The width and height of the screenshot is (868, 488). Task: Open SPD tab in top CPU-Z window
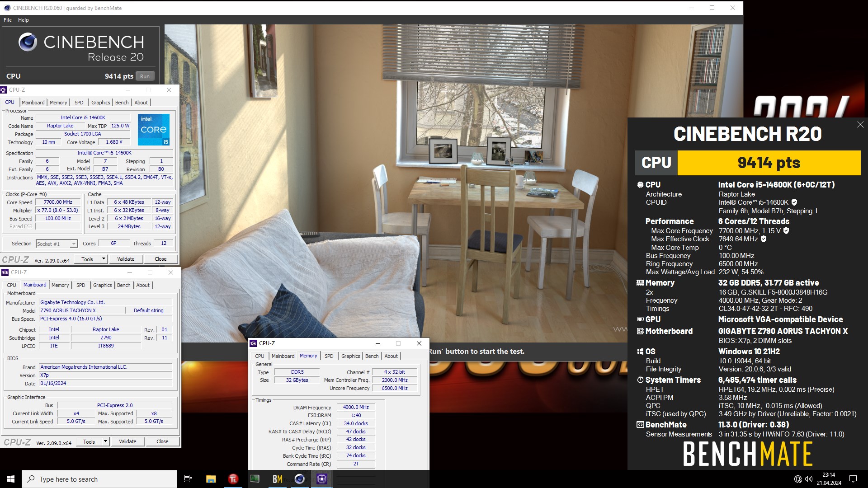point(79,103)
